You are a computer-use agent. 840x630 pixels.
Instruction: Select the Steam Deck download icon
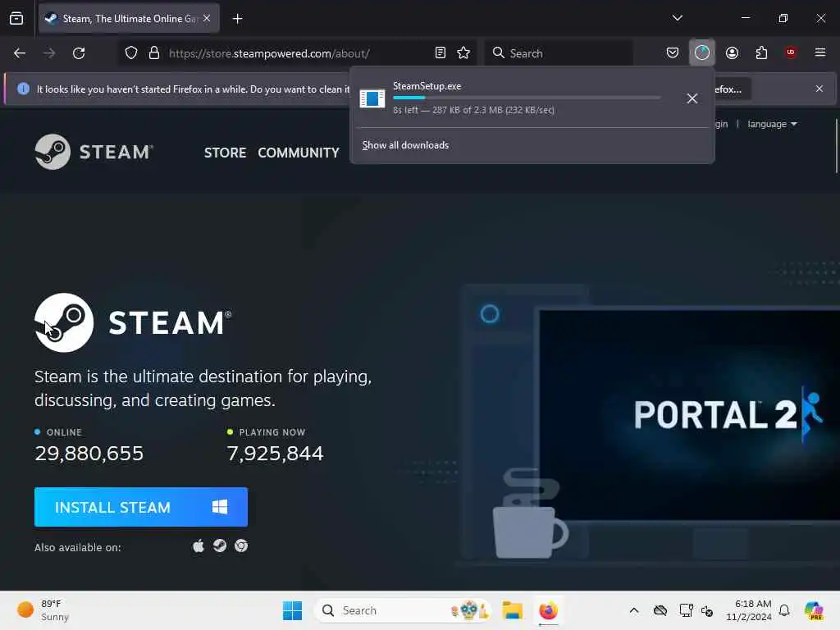tap(220, 546)
